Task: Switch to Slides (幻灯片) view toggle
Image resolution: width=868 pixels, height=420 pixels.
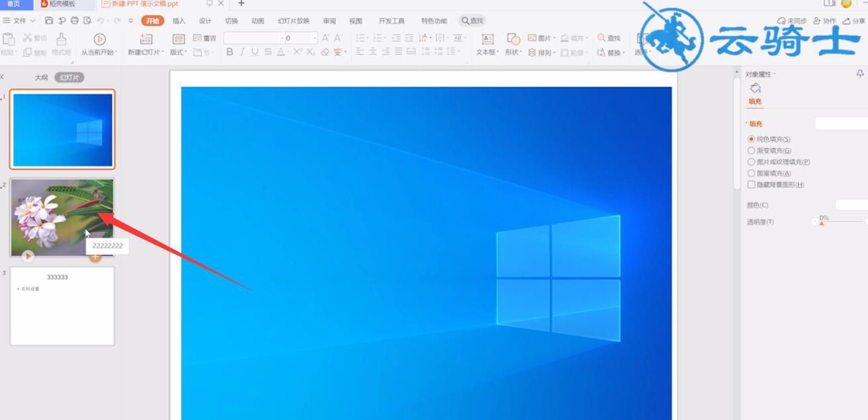Action: 69,77
